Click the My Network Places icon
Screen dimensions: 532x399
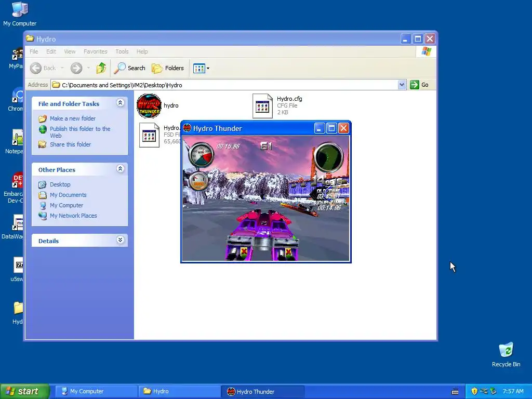pos(43,216)
